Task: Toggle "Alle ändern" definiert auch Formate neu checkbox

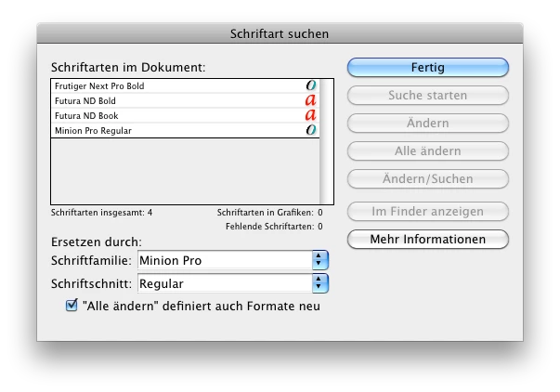Action: point(72,306)
